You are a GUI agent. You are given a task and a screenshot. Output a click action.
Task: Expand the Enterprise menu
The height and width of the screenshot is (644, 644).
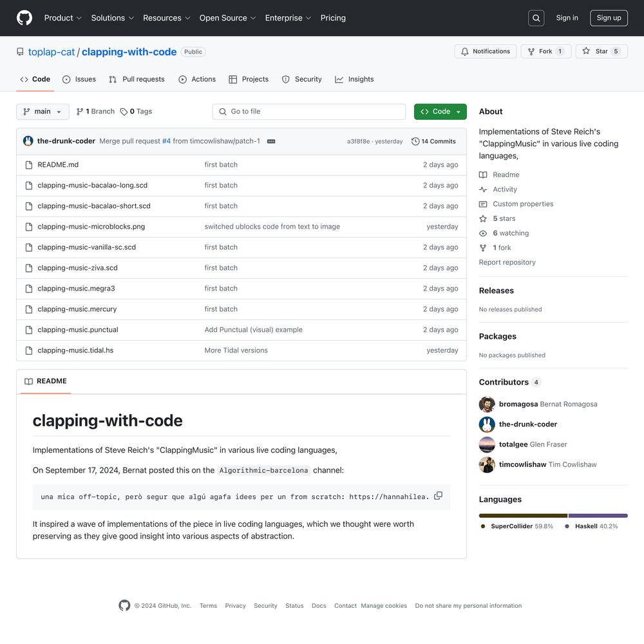point(288,18)
